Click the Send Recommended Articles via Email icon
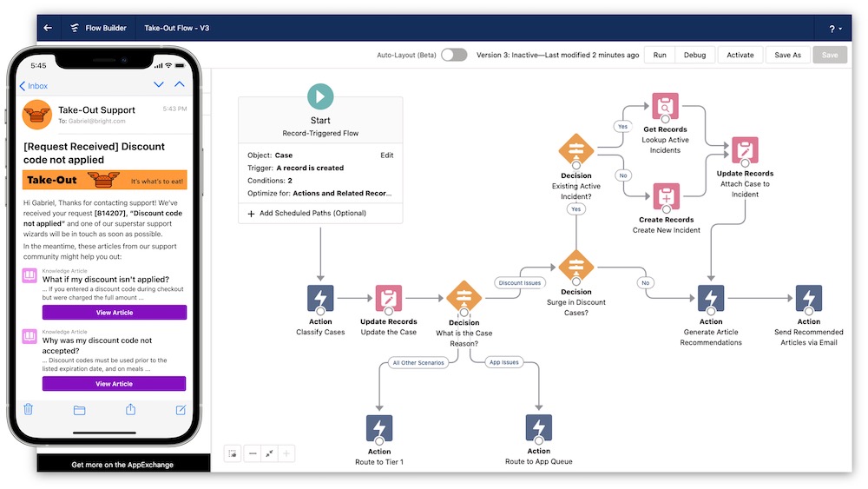The width and height of the screenshot is (868, 489). [x=809, y=298]
